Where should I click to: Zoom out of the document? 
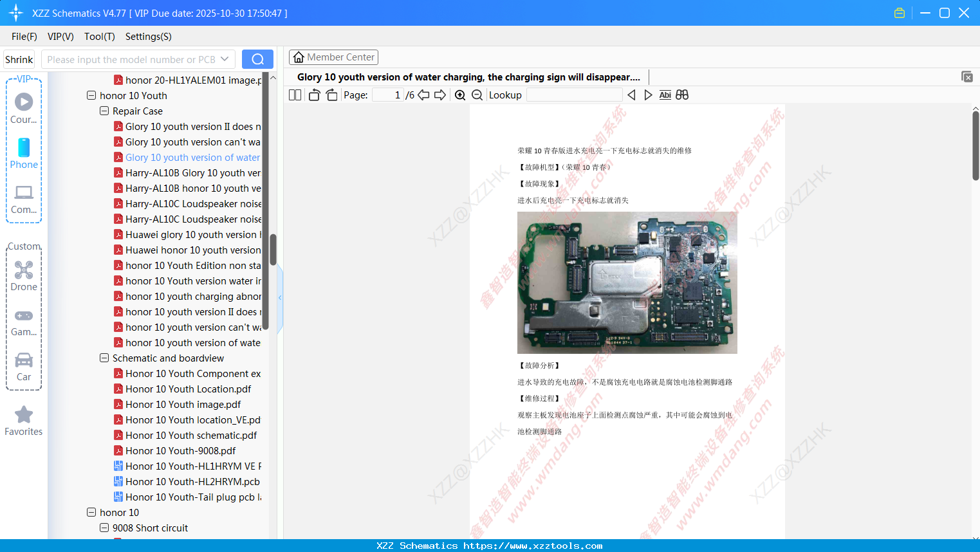(x=477, y=95)
